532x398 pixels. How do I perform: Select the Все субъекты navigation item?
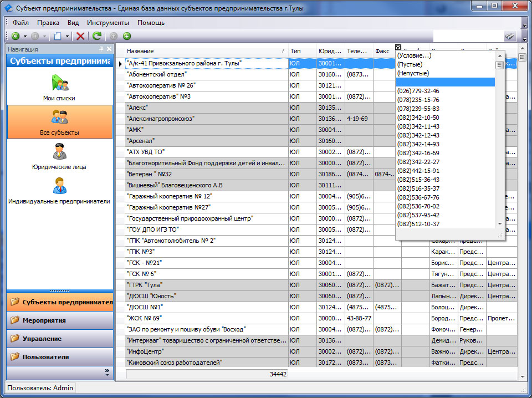(60, 122)
